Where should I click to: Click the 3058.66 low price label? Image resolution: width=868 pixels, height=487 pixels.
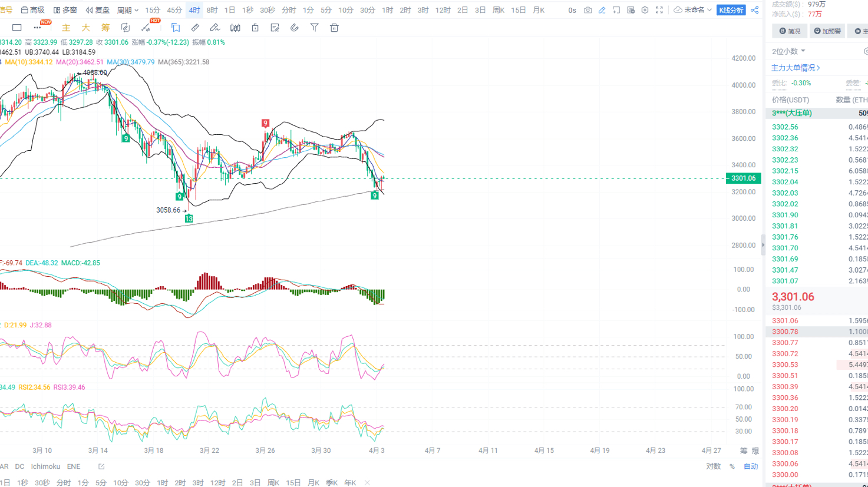[168, 210]
